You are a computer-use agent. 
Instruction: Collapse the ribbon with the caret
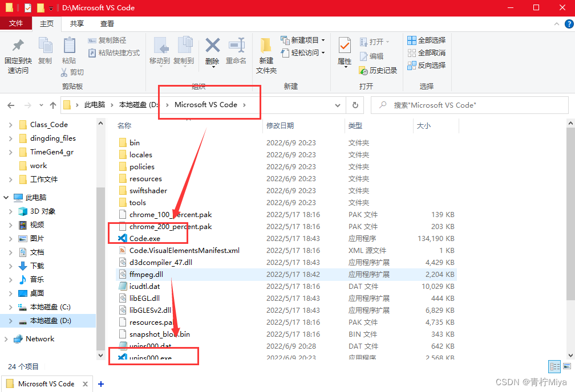click(x=556, y=24)
